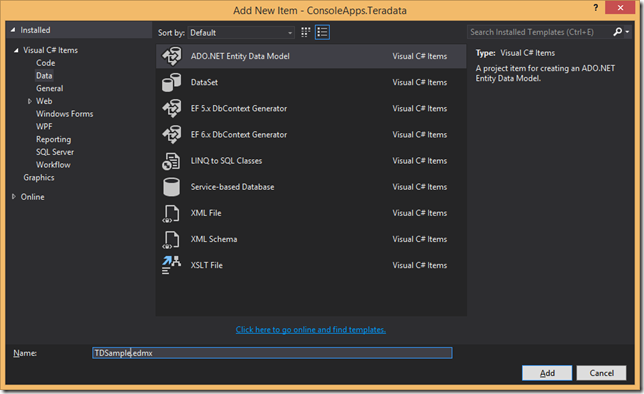Select EF 6.x DbContext Generator icon

172,134
